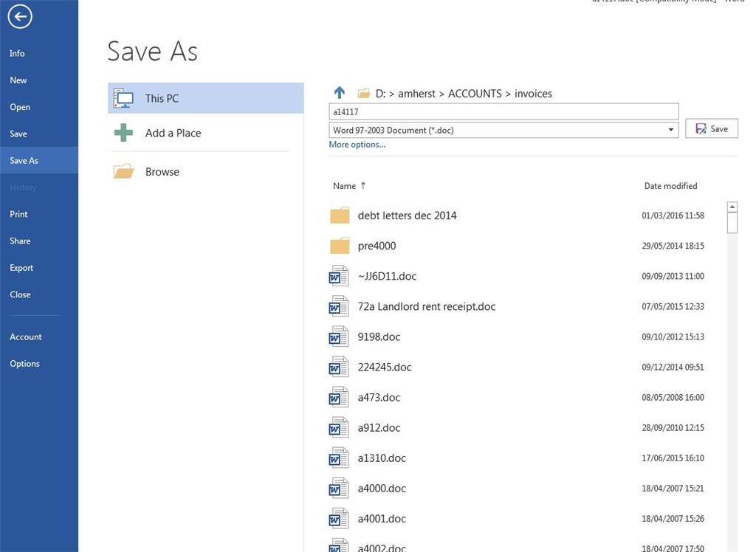Select file name a4000.doc

click(382, 489)
